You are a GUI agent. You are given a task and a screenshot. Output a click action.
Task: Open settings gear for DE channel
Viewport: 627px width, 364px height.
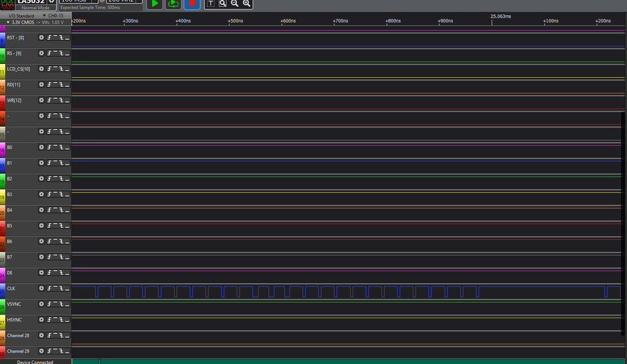click(x=41, y=272)
